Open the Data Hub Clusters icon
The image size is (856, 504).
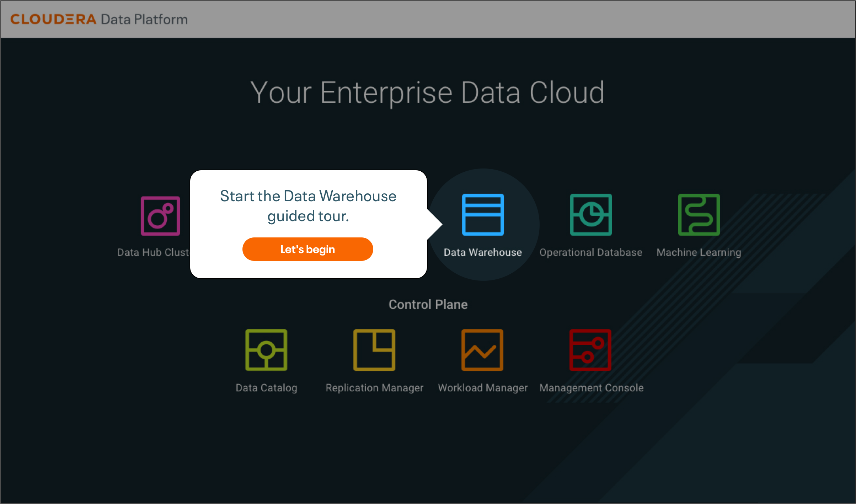pyautogui.click(x=160, y=215)
